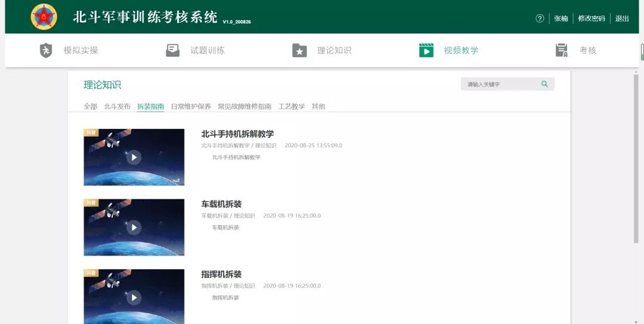Click the 理论知识 section heading
This screenshot has width=644, height=324.
click(103, 85)
